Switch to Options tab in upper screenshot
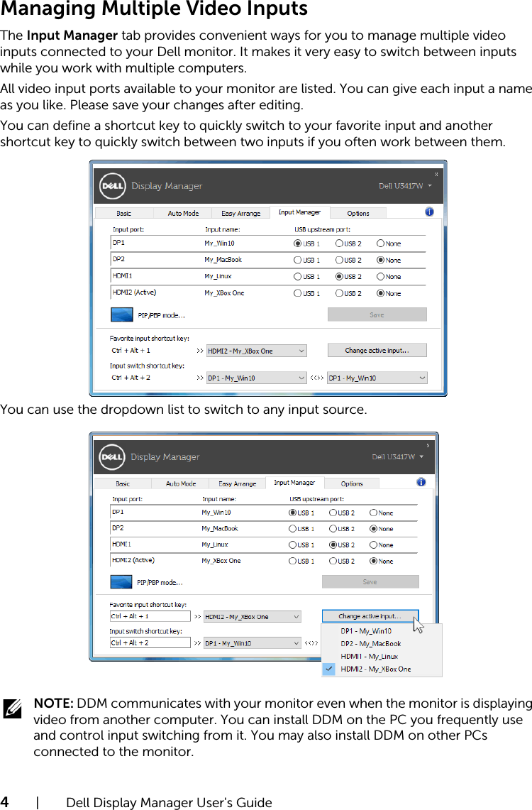Viewport: 532px width, 810px height. pos(358,214)
